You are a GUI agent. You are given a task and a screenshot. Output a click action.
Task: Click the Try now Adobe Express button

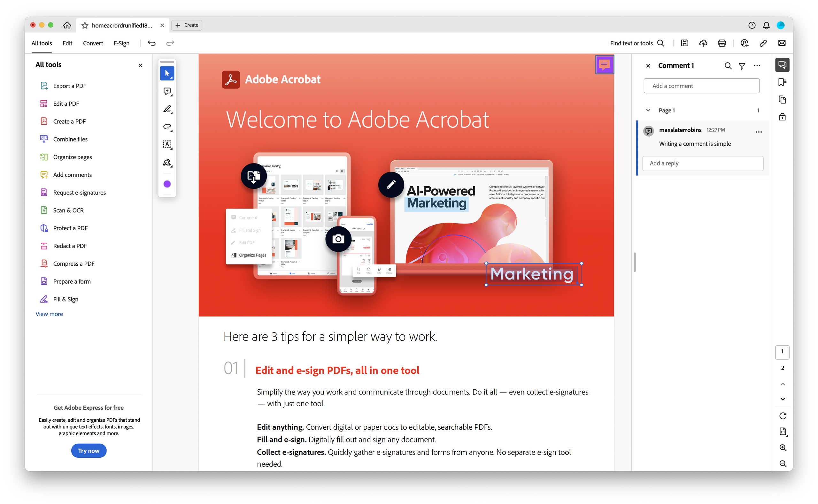[89, 450]
